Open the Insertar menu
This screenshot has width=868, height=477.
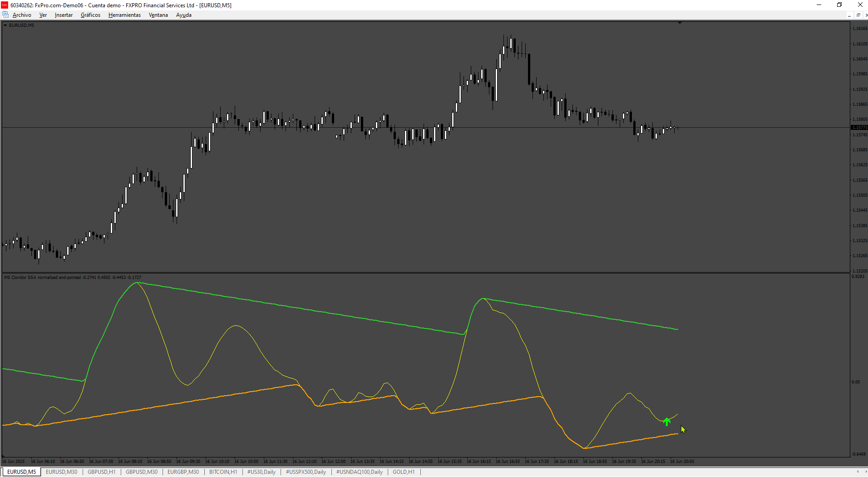64,15
